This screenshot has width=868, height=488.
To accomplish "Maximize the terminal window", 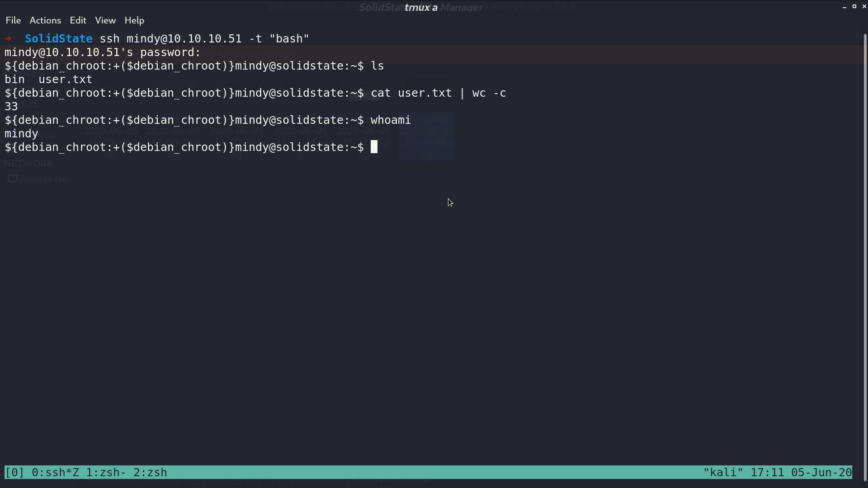I will tap(854, 6).
